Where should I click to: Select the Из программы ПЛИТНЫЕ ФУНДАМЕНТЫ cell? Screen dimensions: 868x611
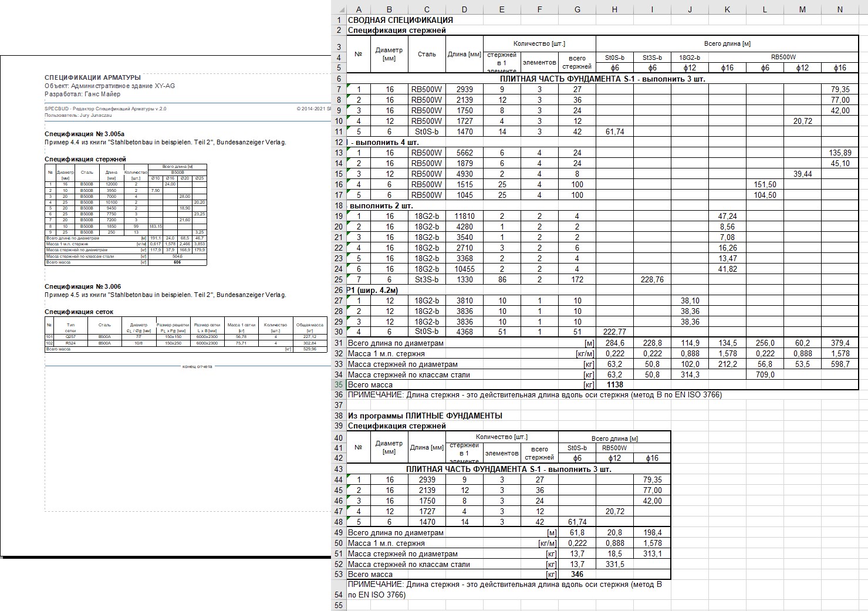(425, 416)
